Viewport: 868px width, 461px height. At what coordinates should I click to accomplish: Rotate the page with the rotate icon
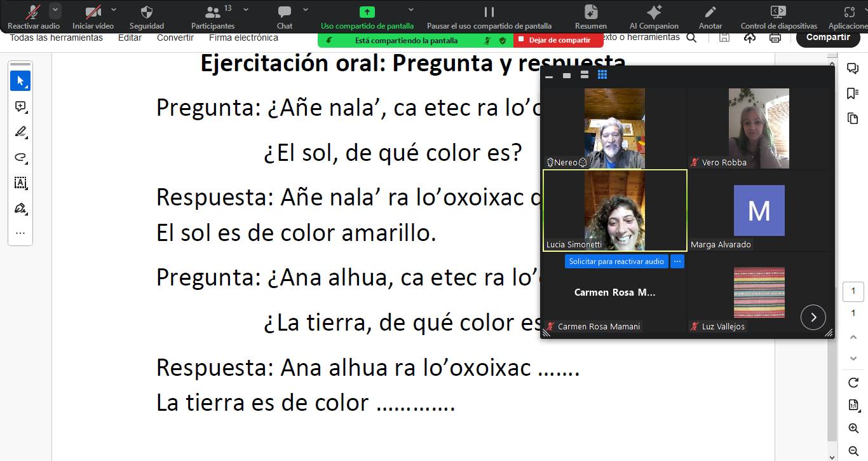point(853,383)
